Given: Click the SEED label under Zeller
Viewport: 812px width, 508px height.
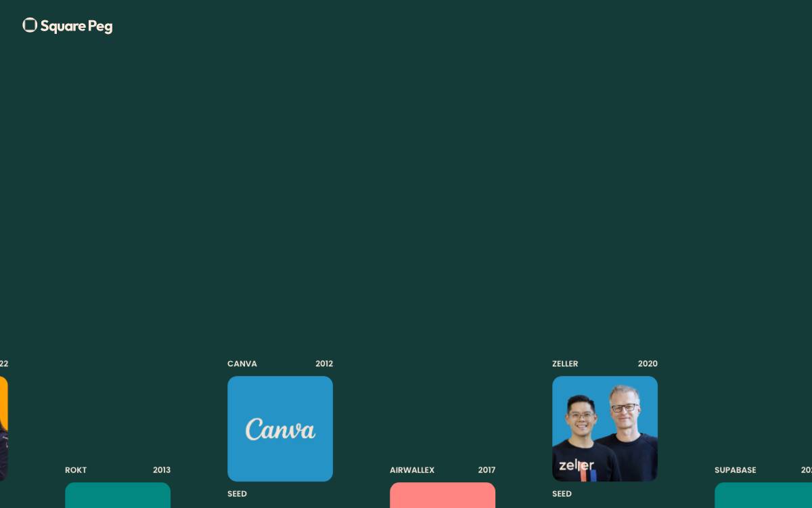Looking at the screenshot, I should click(562, 494).
